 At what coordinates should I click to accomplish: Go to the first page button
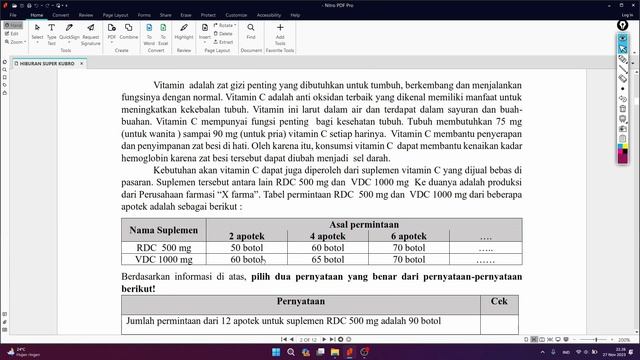pos(284,339)
